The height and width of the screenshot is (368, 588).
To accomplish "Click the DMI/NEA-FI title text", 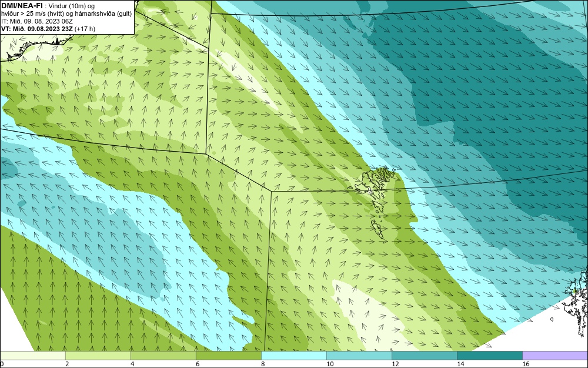I will coord(22,6).
